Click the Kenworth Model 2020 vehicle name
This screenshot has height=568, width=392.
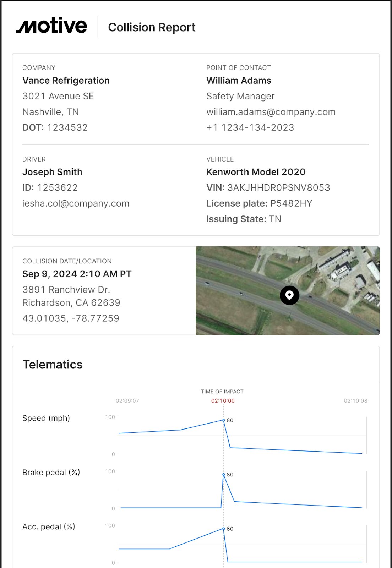point(256,172)
